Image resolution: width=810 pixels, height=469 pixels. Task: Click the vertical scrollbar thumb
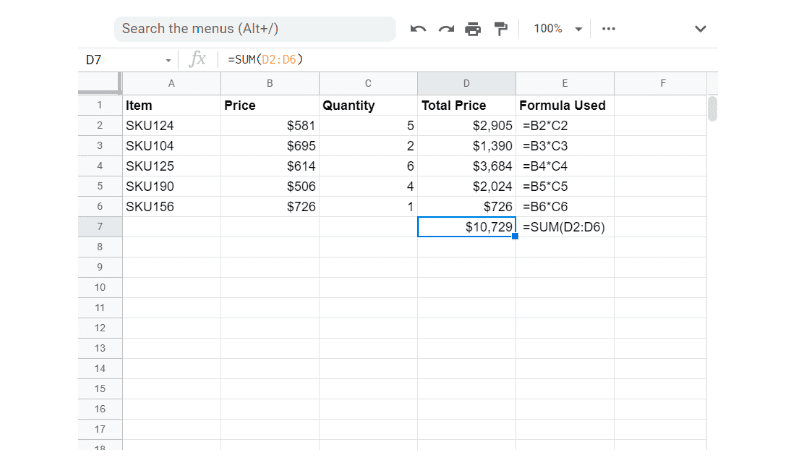click(x=712, y=108)
